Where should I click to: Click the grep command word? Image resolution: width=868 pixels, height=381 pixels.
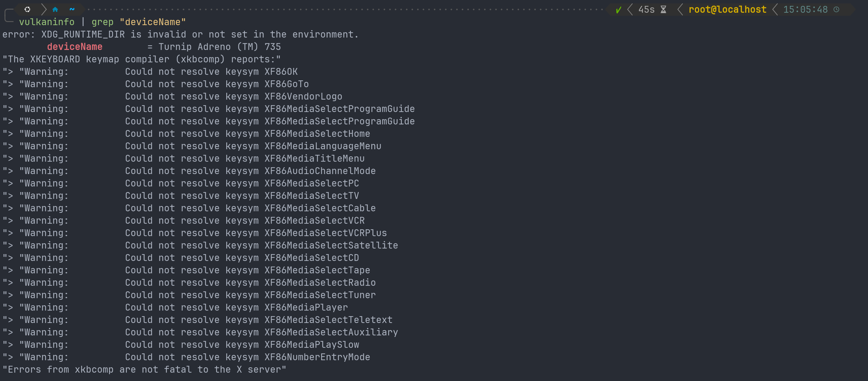[102, 22]
